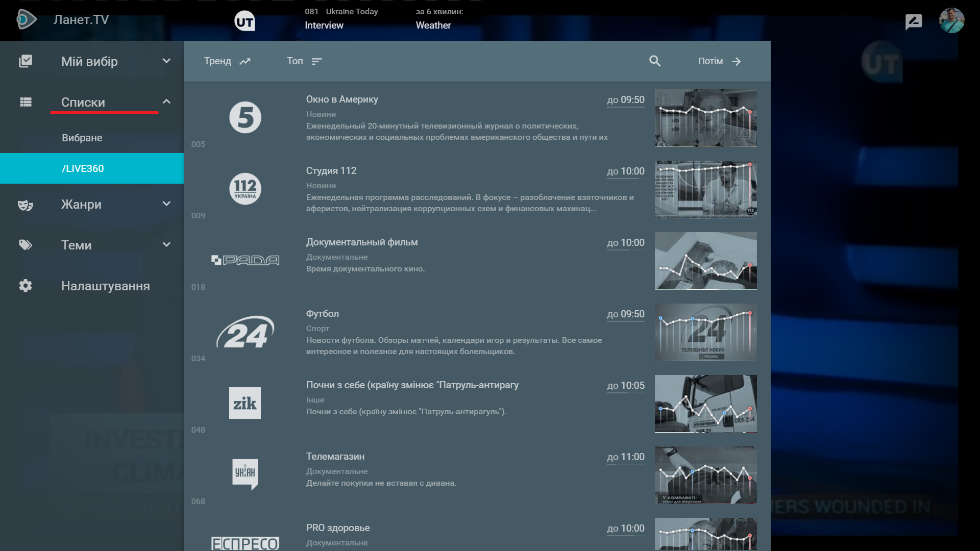The width and height of the screenshot is (980, 551).
Task: Select the /LIVE360 list
Action: click(83, 168)
